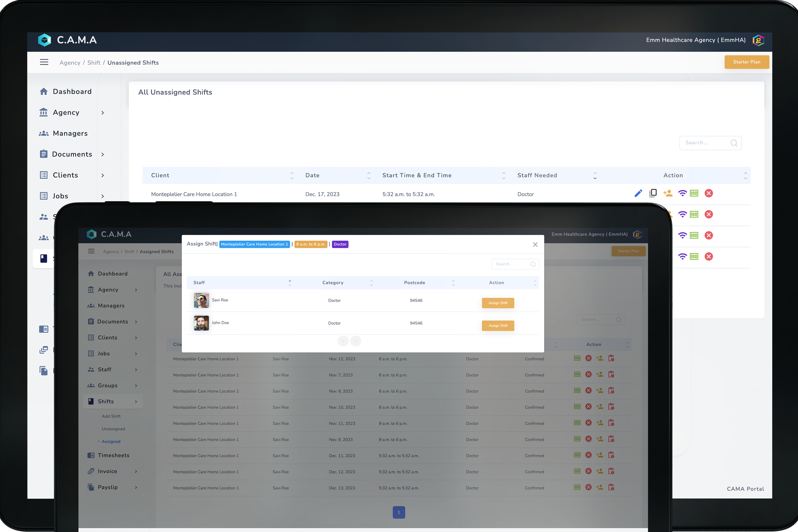Image resolution: width=798 pixels, height=532 pixels.
Task: Click add-staff icon on Dec. 17, 2023 shift
Action: pyautogui.click(x=668, y=193)
